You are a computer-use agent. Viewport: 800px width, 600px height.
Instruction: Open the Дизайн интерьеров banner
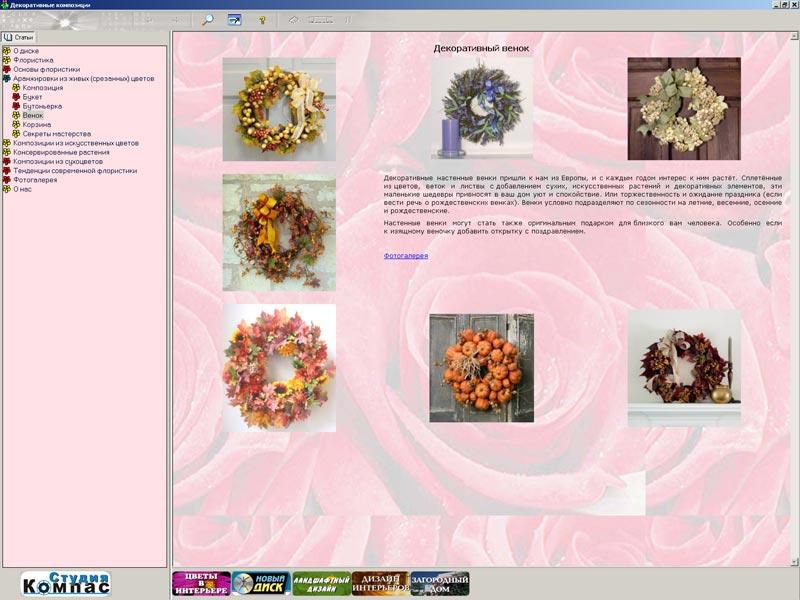[380, 584]
